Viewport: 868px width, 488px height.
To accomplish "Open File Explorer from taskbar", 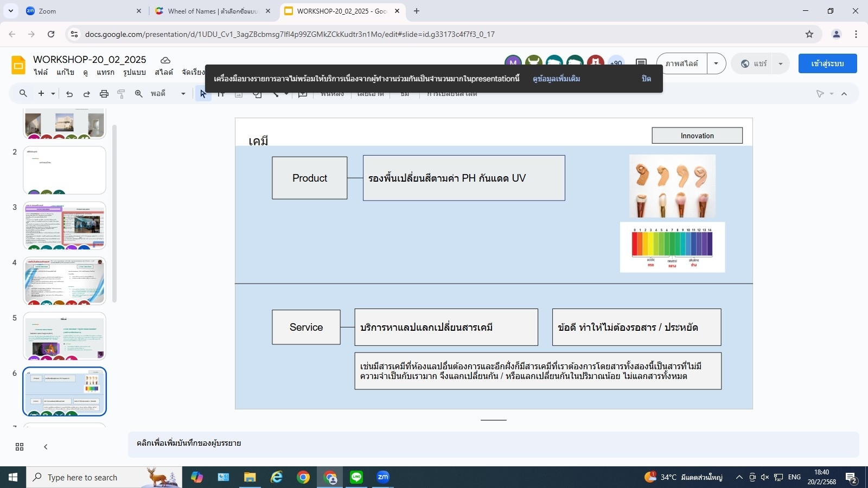I will 250,477.
